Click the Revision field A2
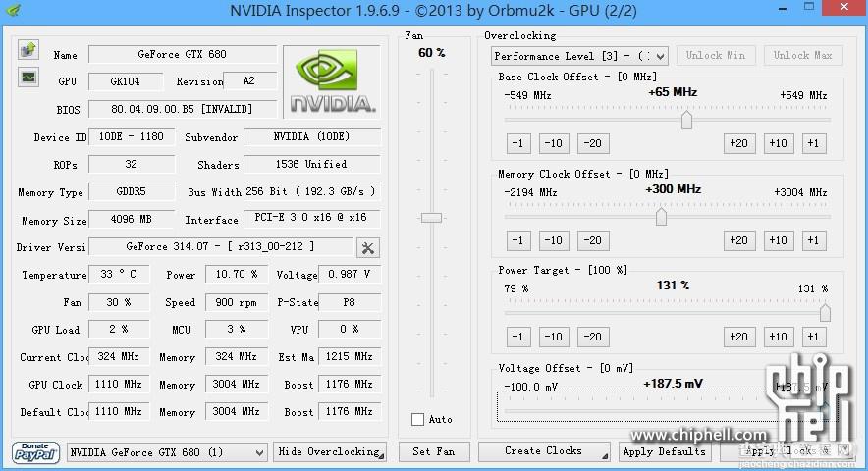The height and width of the screenshot is (471, 868). [249, 80]
